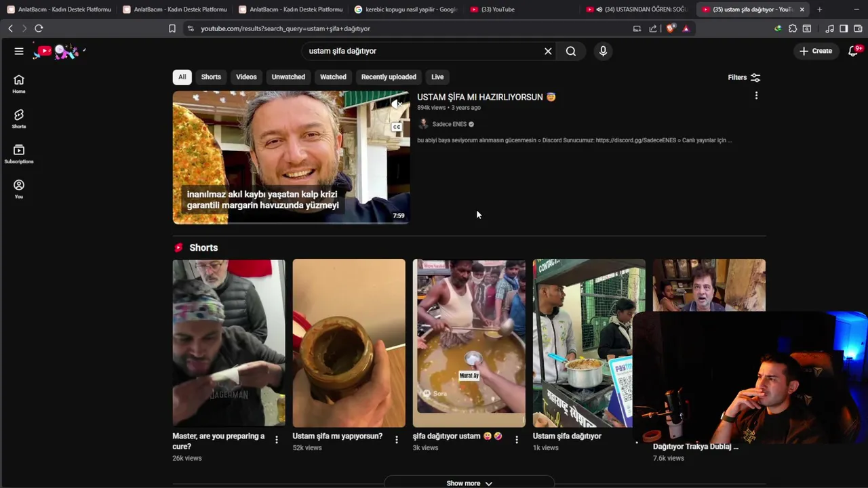Select the Recently uploaded filter chip

point(389,77)
